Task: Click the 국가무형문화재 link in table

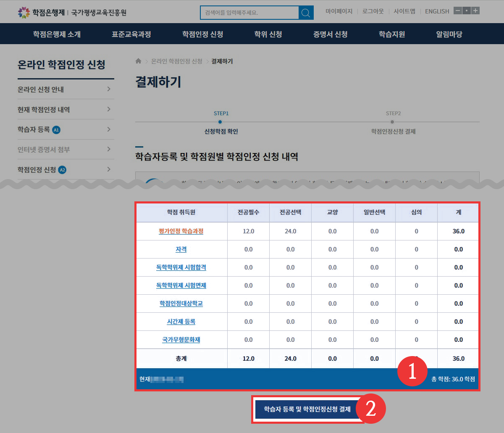Action: tap(181, 340)
